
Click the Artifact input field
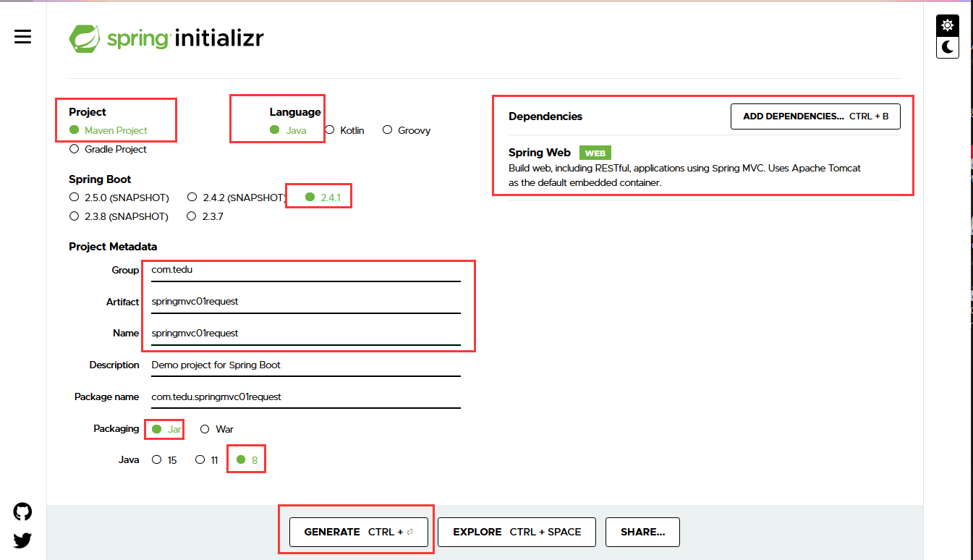306,302
